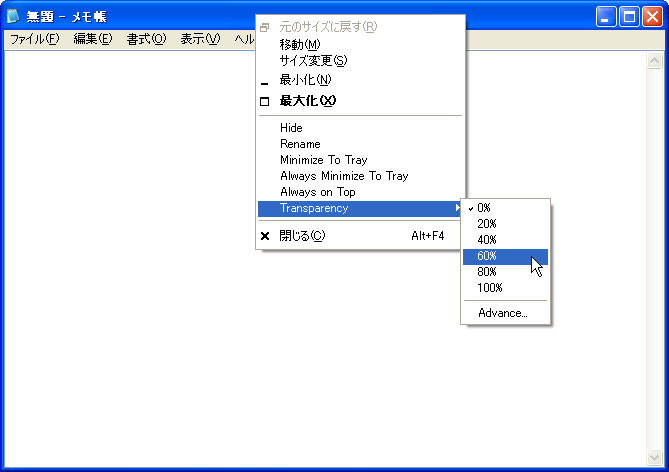Image resolution: width=669 pixels, height=472 pixels.
Task: Maximize the Notepad window from the title bar
Action: point(629,17)
